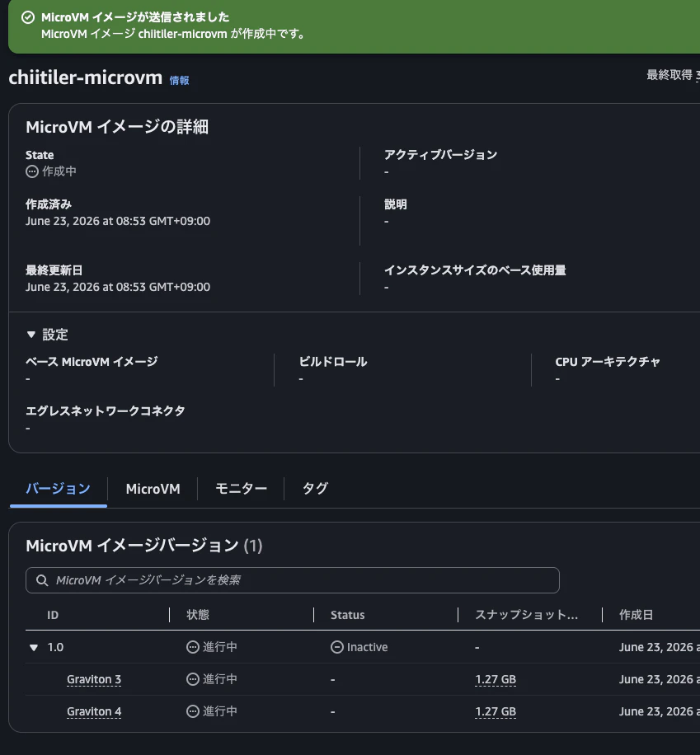Click the ベース MicroVM イメージ label
The width and height of the screenshot is (700, 755).
tap(92, 362)
